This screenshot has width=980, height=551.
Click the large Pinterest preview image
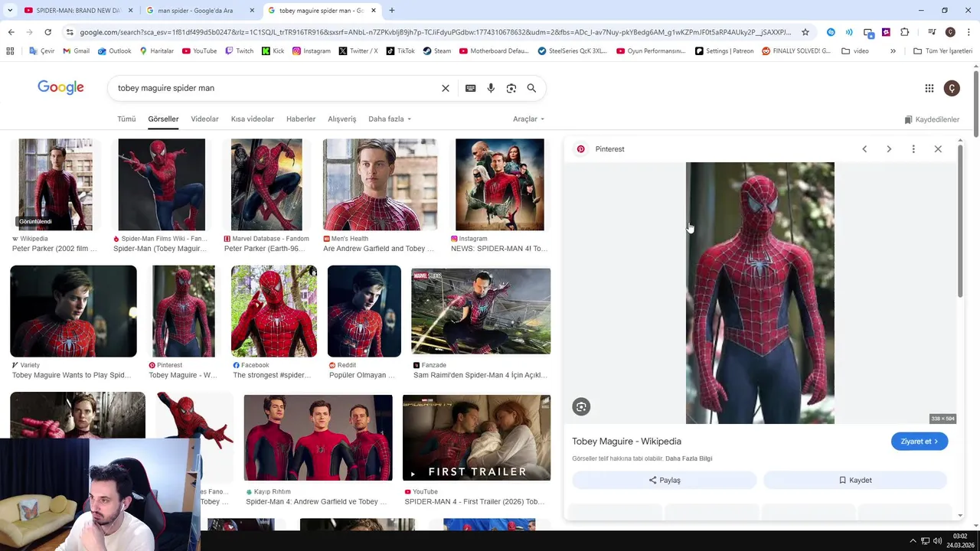760,293
